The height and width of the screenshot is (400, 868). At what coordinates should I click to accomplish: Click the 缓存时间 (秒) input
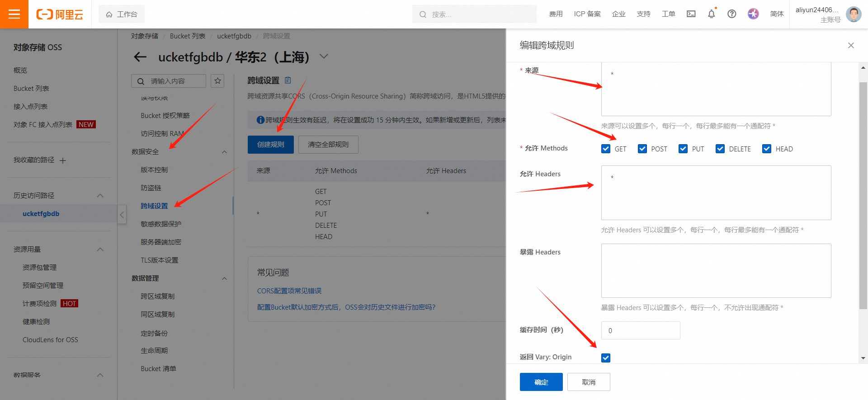641,330
